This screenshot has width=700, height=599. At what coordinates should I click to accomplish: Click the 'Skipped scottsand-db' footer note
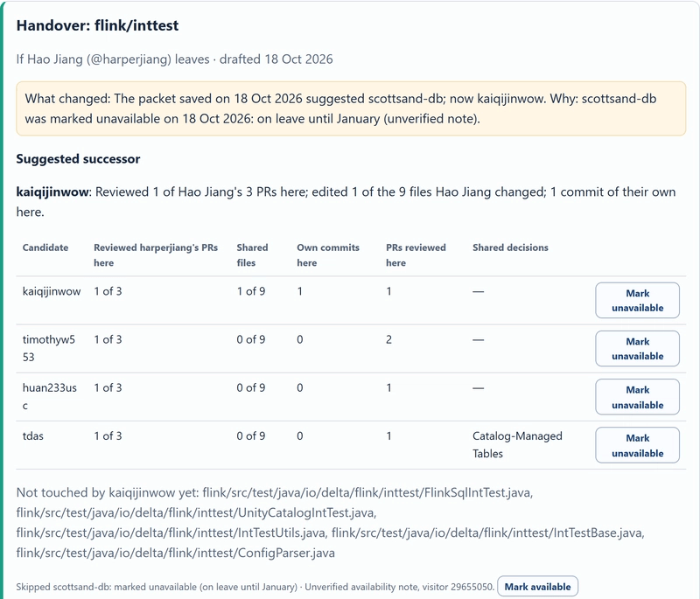pyautogui.click(x=255, y=587)
